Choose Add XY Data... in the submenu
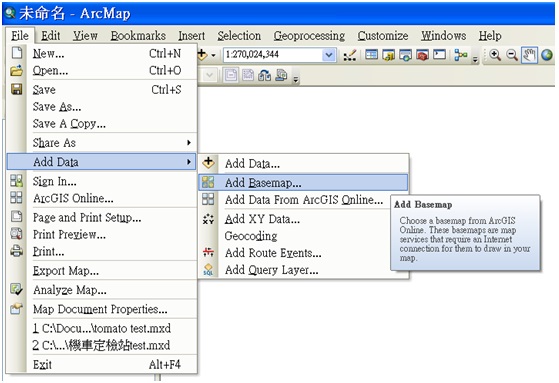Viewport: 559px width, 383px height. [294, 219]
